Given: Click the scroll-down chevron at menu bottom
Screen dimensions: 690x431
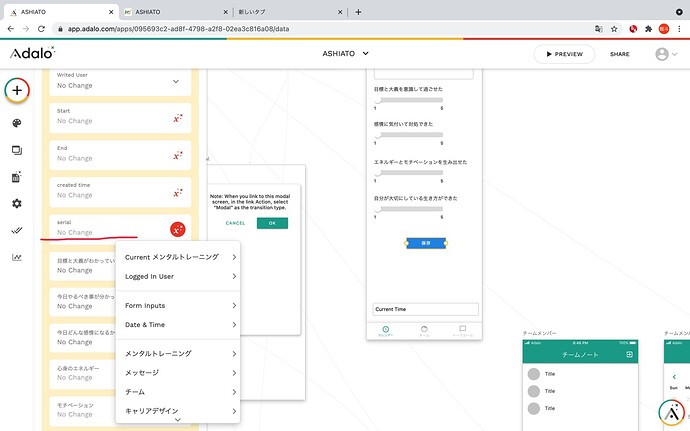Looking at the screenshot, I should coord(178,420).
